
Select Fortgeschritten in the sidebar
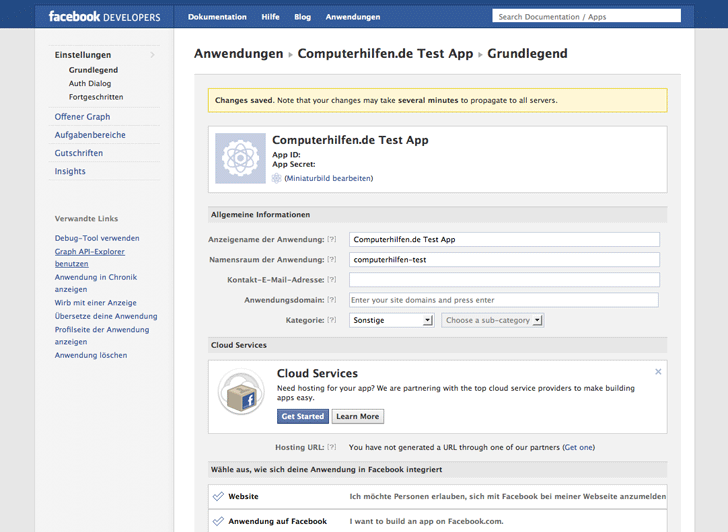(x=96, y=97)
